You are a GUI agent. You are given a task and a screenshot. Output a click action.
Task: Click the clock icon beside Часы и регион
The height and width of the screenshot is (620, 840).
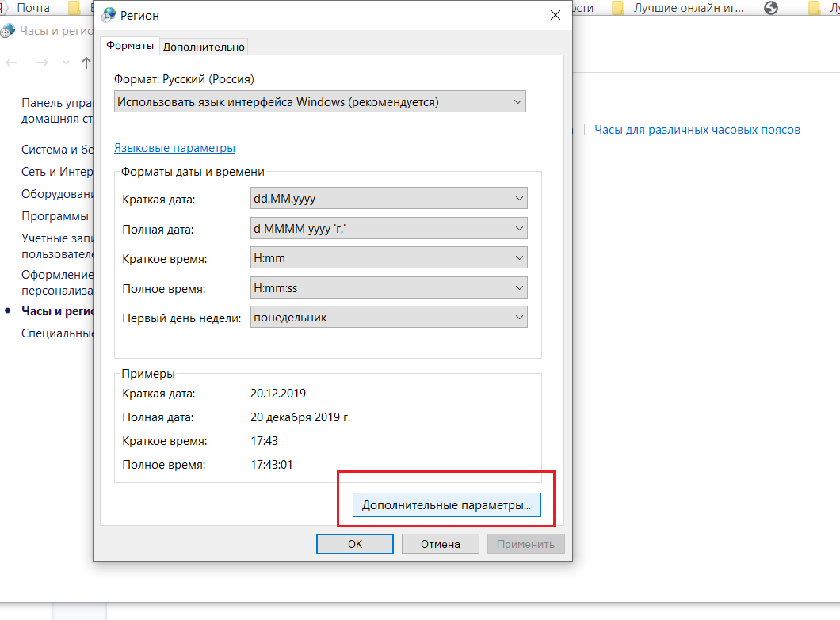click(x=7, y=32)
